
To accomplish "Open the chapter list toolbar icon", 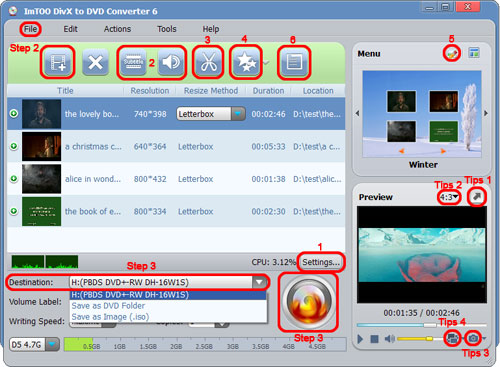I will tap(294, 62).
